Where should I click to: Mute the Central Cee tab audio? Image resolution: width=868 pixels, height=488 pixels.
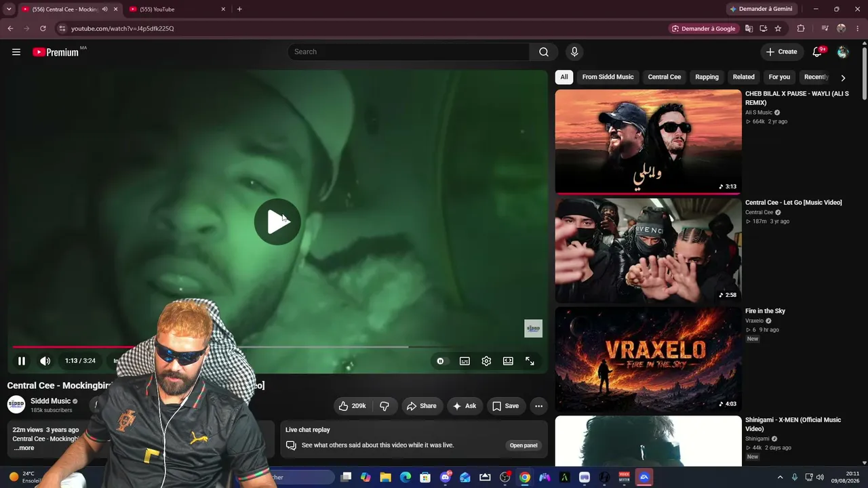pos(104,9)
